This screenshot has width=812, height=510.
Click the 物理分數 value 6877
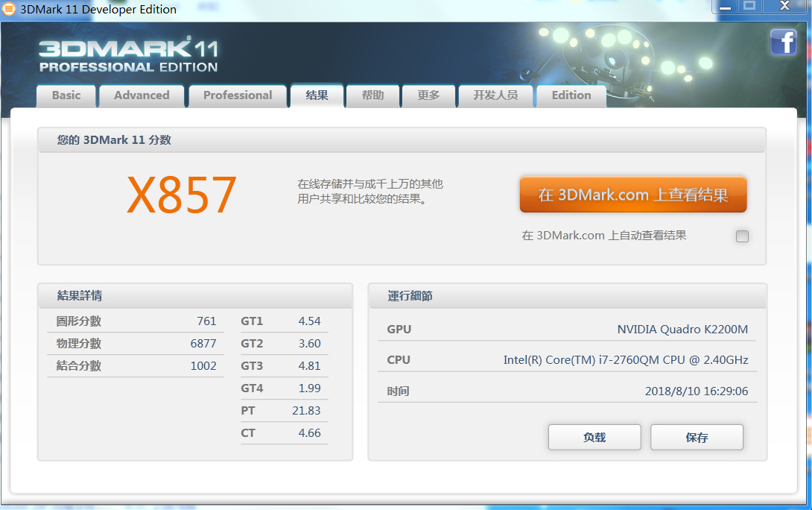203,344
